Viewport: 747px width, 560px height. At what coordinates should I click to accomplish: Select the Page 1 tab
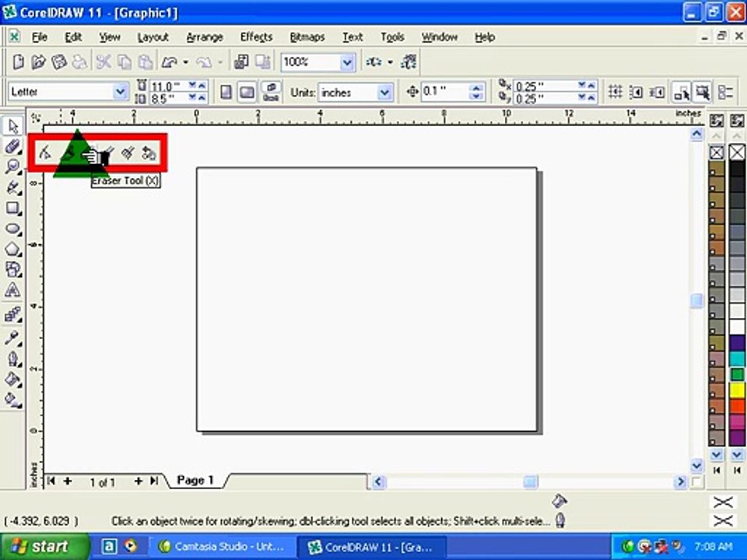(195, 480)
